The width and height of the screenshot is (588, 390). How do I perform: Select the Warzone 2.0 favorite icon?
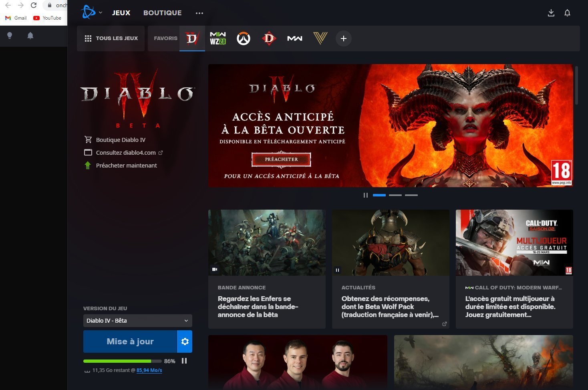(x=218, y=38)
